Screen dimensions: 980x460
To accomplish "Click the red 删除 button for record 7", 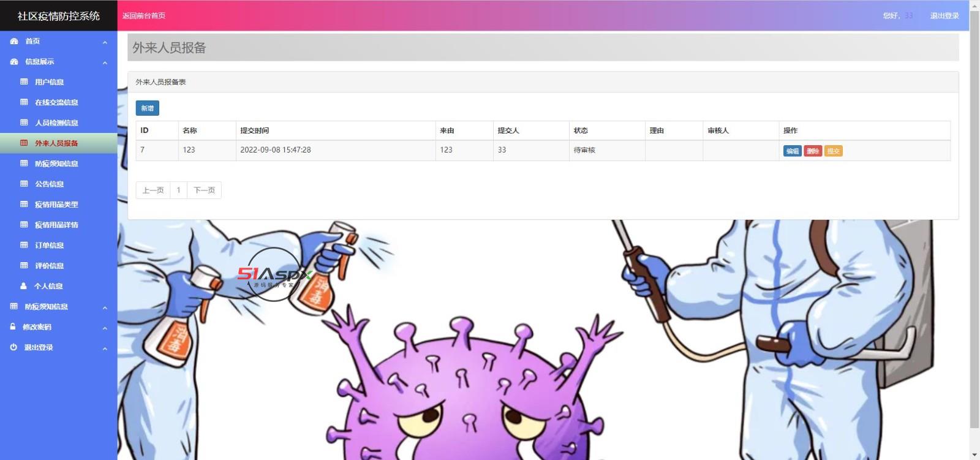I will tap(813, 151).
